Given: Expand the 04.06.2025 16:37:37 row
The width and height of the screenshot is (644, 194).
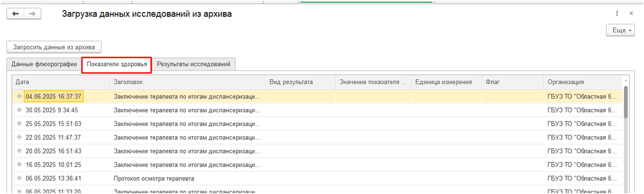Looking at the screenshot, I should (19, 96).
